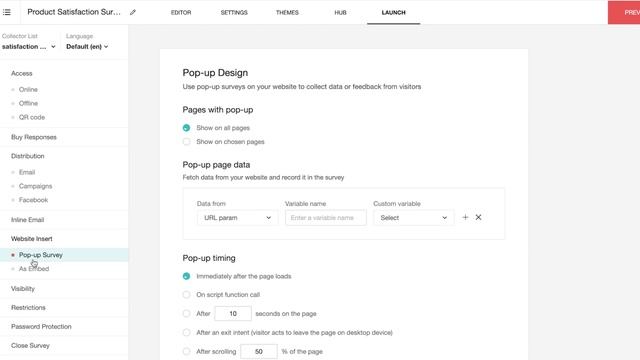Image resolution: width=640 pixels, height=360 pixels.
Task: Open the hamburger menu icon
Action: click(x=7, y=12)
